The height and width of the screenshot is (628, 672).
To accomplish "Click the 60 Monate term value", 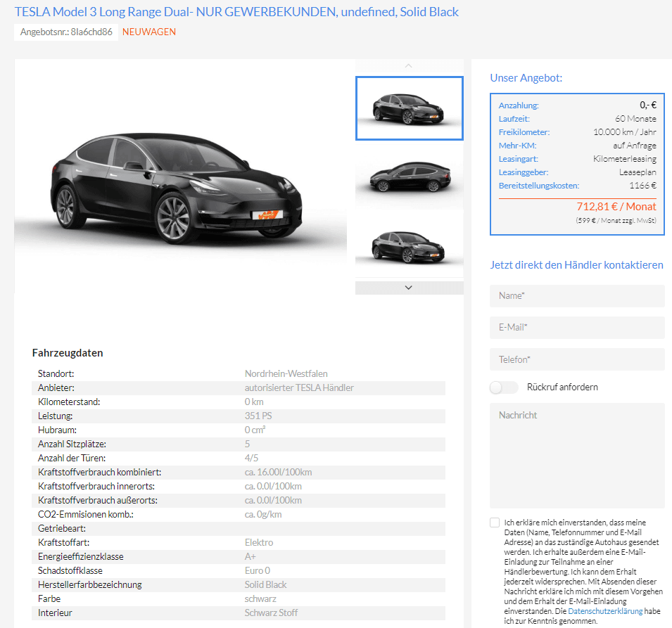I will [x=635, y=119].
